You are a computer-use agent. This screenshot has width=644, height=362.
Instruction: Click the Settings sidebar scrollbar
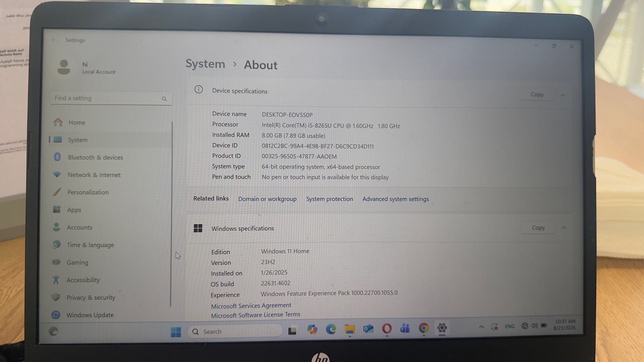(x=171, y=214)
